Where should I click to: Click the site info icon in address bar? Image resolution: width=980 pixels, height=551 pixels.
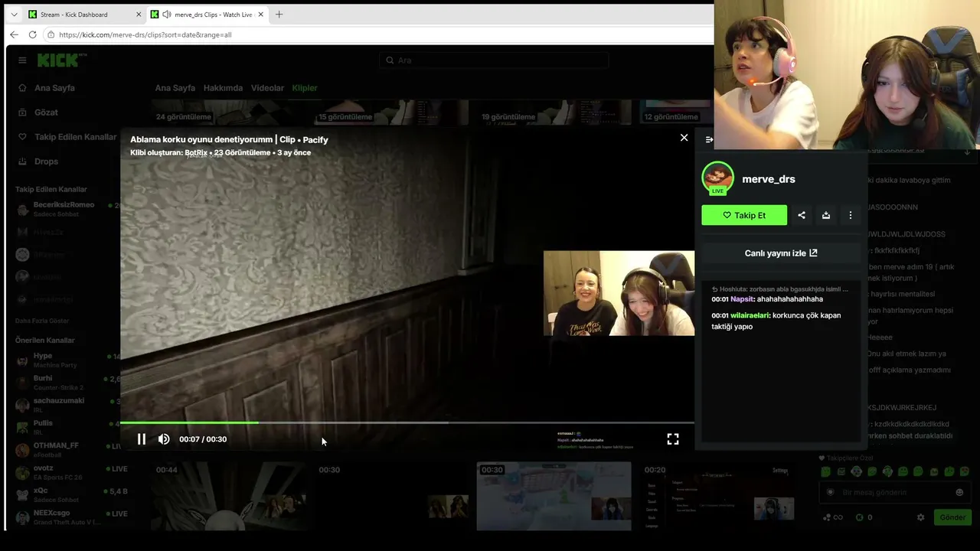point(51,34)
